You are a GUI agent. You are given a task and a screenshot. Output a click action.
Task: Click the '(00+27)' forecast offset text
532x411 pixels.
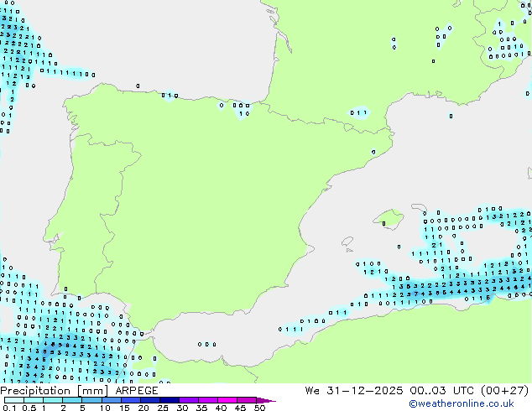tap(505, 391)
